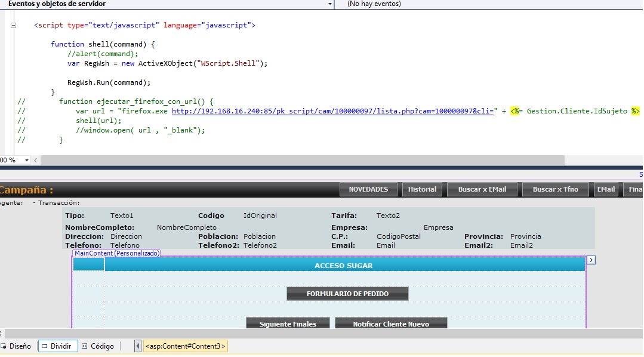Place cursor on function shell(command) line
644x357 pixels.
click(103, 44)
